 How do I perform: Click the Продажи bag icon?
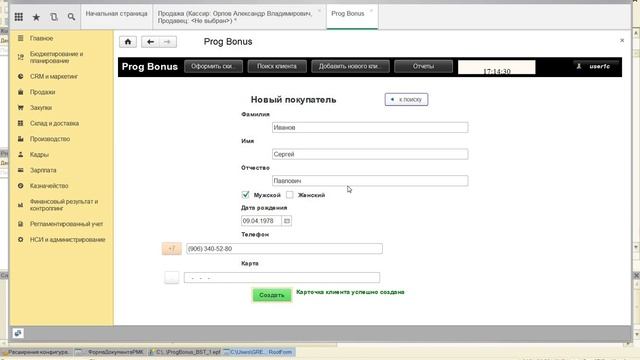[20, 92]
